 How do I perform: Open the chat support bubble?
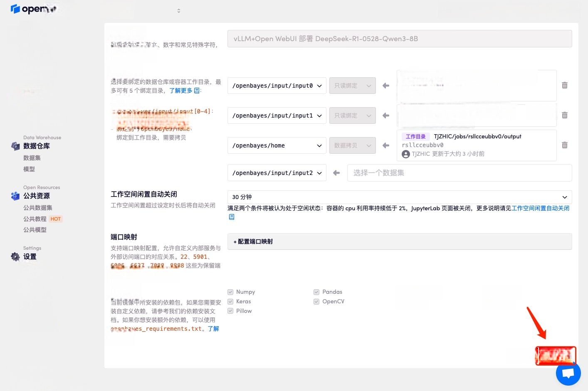(568, 373)
